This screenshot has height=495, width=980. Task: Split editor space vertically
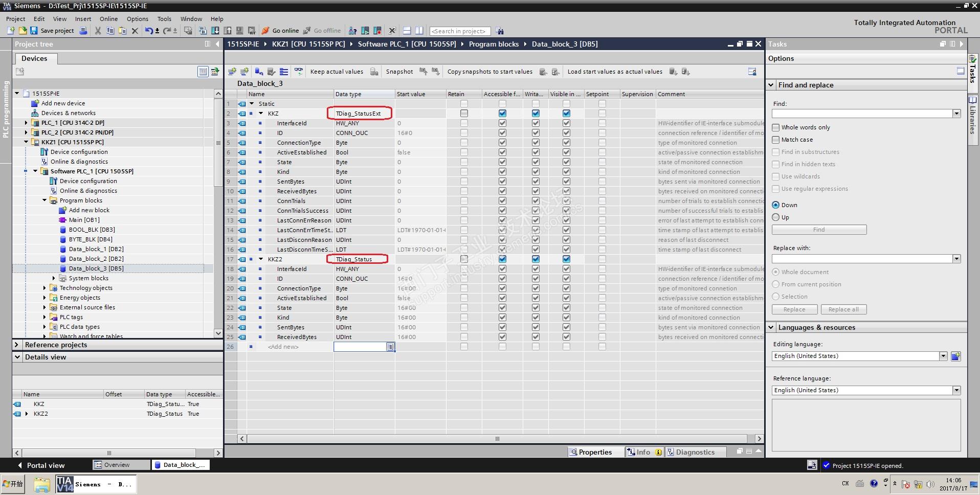[x=419, y=31]
